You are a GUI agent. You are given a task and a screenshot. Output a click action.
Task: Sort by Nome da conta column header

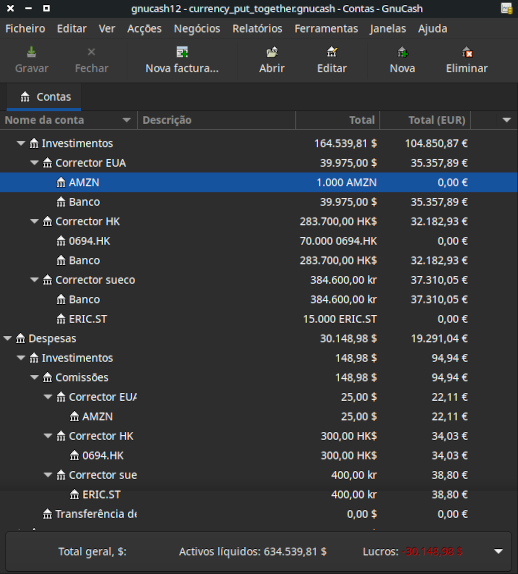(x=68, y=120)
